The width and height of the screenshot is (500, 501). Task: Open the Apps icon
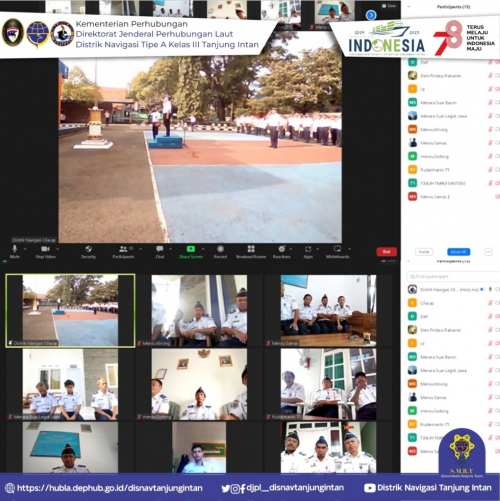click(308, 249)
